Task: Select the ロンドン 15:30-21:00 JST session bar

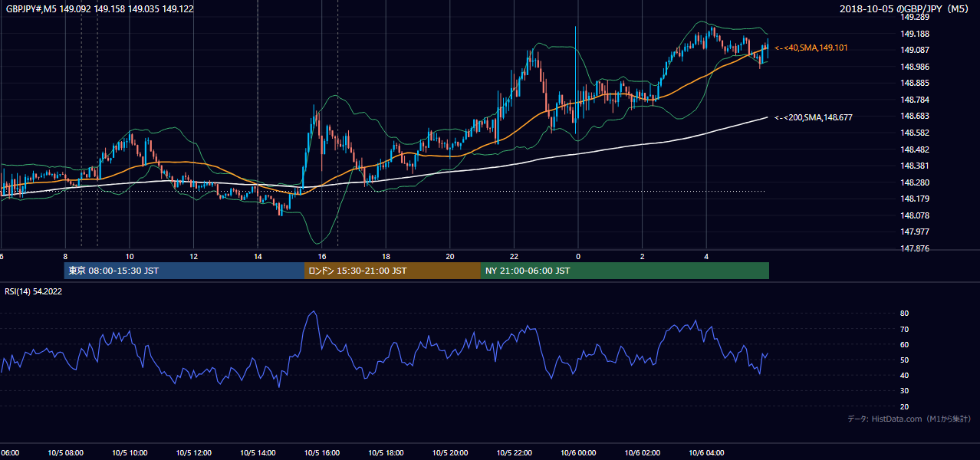Action: [393, 271]
